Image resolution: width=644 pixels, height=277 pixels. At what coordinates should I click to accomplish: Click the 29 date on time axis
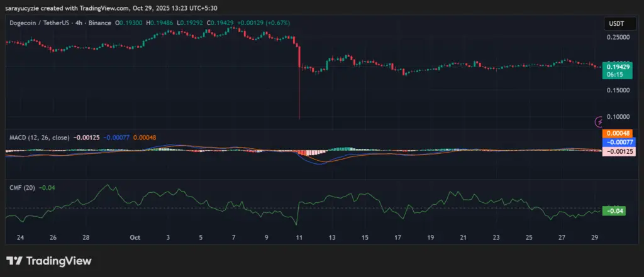click(595, 237)
